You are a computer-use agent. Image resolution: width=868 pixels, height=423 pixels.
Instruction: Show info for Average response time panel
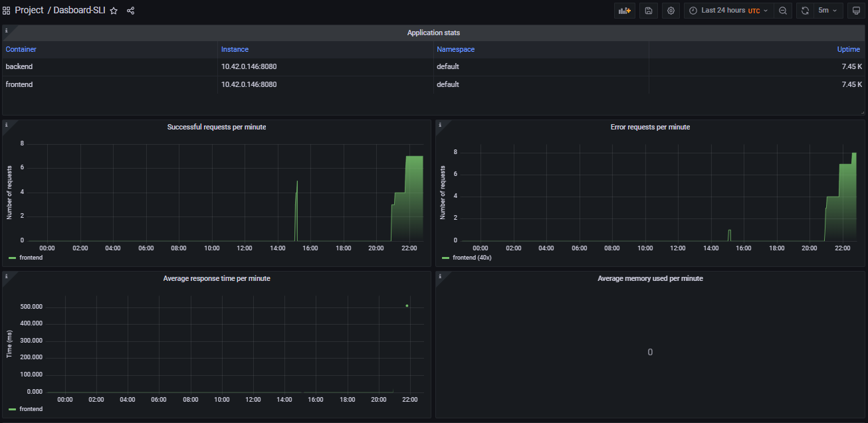point(6,276)
